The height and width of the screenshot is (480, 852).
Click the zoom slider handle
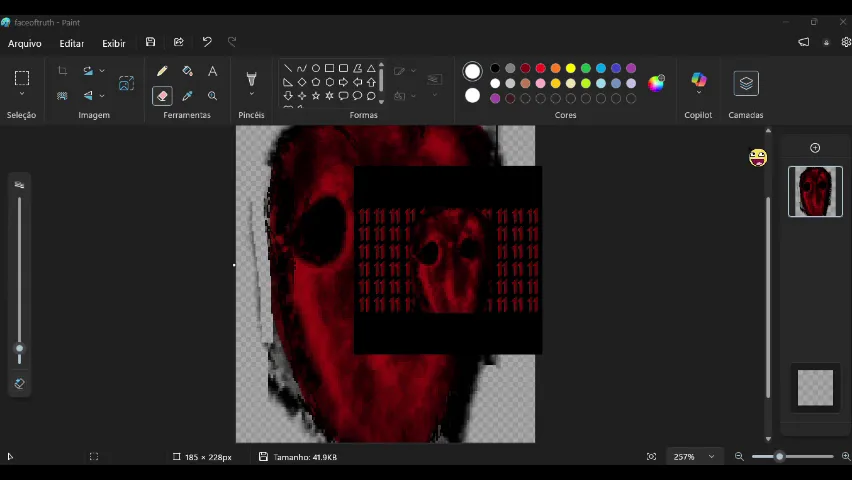coord(779,457)
